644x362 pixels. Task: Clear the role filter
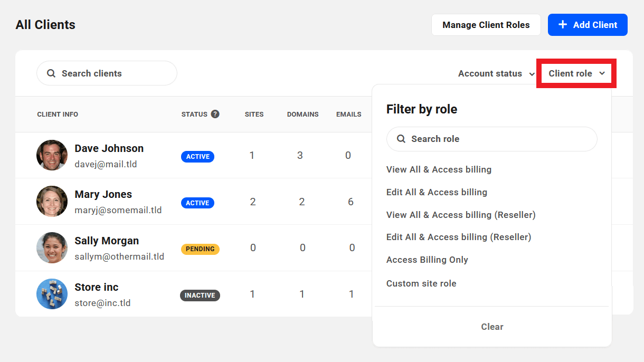pyautogui.click(x=492, y=327)
